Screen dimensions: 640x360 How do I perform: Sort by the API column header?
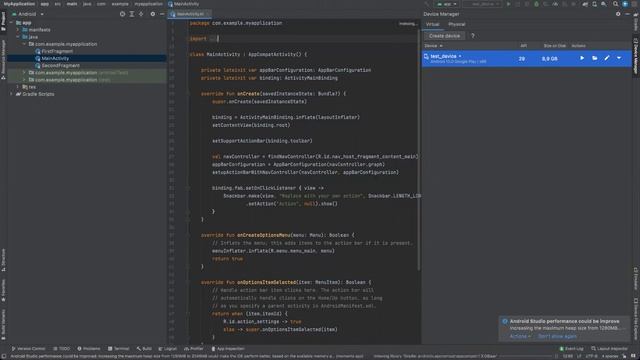523,46
